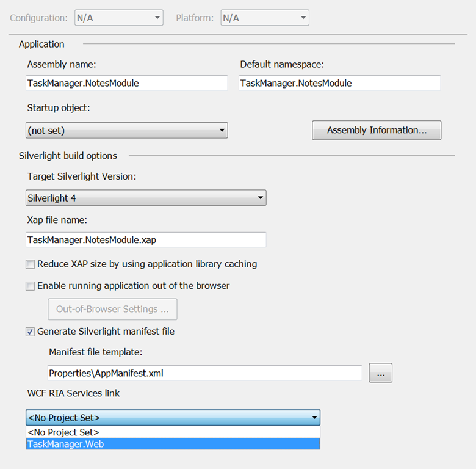This screenshot has width=476, height=469.
Task: Uncheck Generate Silverlight manifest file
Action: [x=30, y=332]
